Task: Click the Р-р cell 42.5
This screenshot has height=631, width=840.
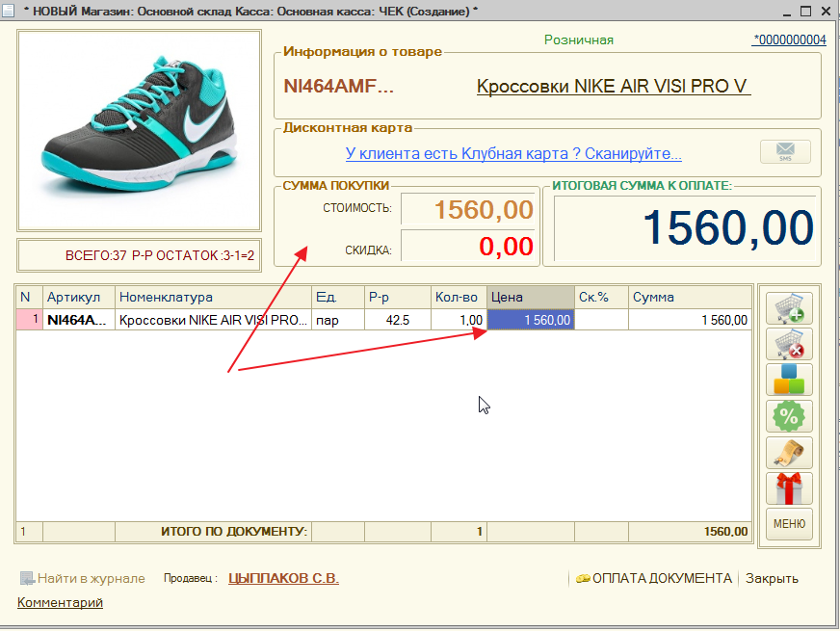Action: [x=398, y=321]
